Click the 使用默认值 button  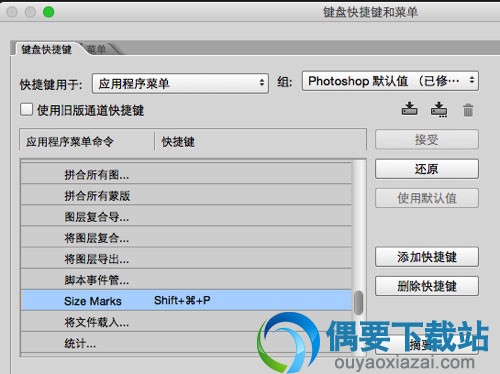[x=427, y=198]
